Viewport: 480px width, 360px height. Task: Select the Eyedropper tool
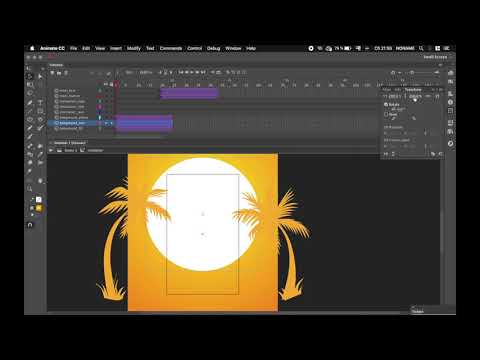tap(40, 154)
